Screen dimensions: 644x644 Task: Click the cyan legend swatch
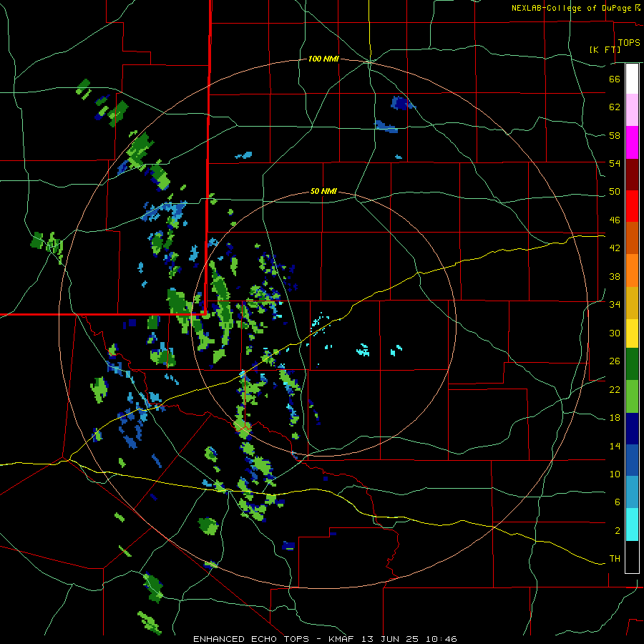point(632,525)
